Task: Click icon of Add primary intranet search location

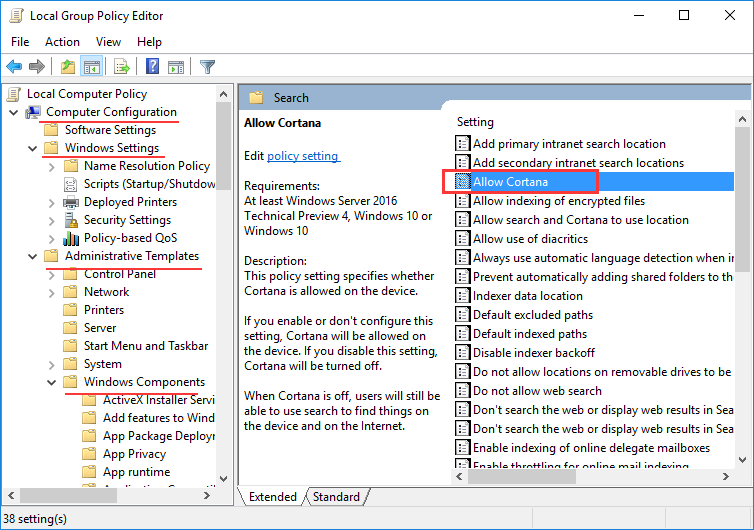Action: (462, 144)
